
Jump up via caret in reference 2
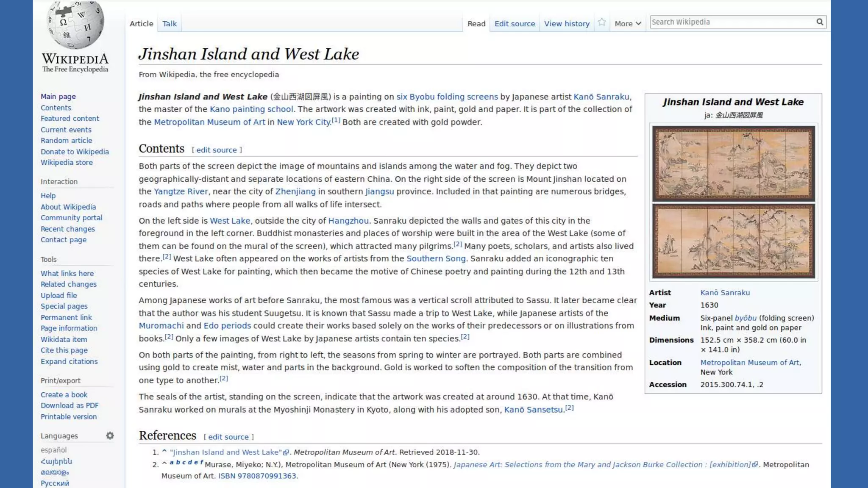[x=164, y=464]
